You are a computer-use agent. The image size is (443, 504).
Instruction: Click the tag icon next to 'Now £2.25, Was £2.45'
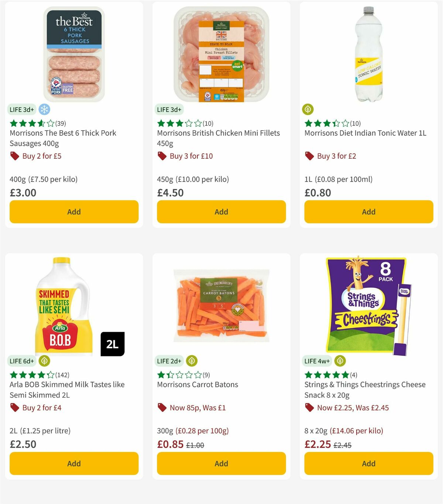coord(309,408)
